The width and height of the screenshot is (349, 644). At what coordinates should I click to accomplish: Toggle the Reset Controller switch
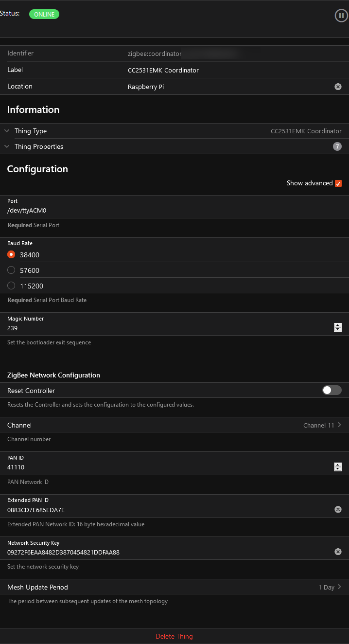332,390
